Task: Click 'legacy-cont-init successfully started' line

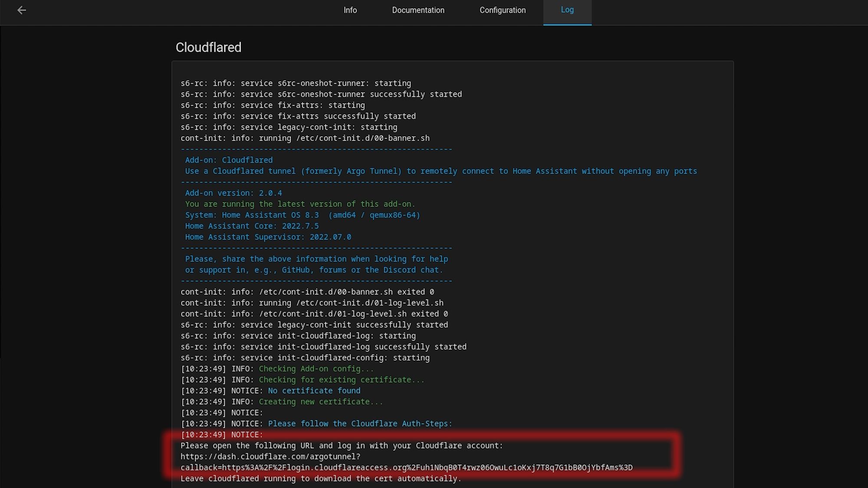Action: point(314,325)
